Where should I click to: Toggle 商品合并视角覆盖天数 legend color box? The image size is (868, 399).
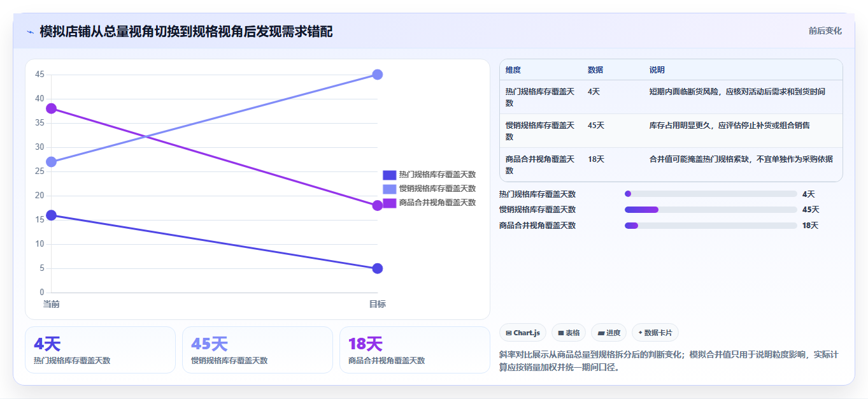tap(389, 203)
